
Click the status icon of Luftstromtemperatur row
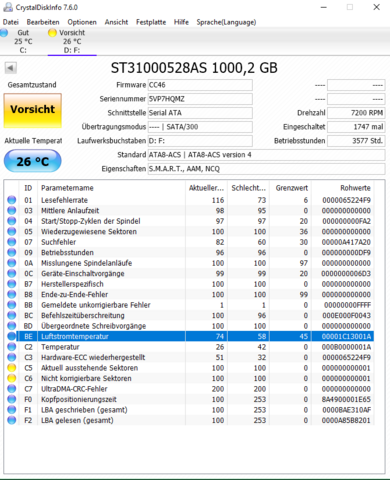click(12, 336)
